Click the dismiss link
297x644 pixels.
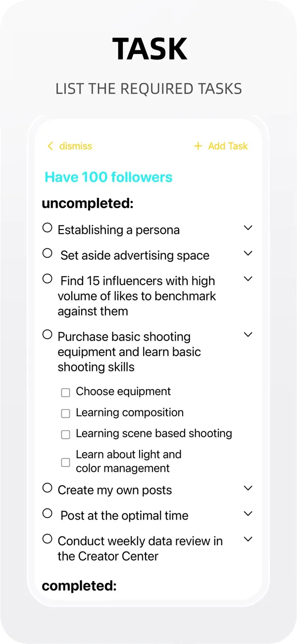click(76, 146)
